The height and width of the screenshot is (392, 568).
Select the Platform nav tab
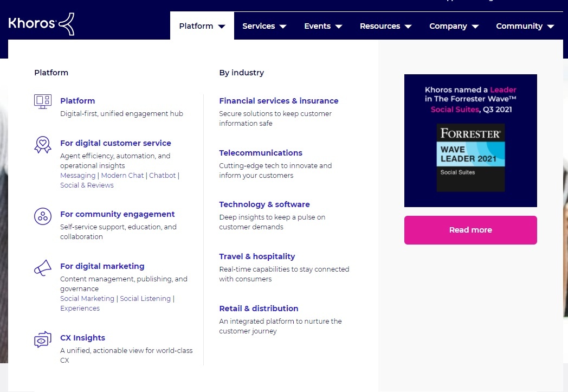point(202,26)
